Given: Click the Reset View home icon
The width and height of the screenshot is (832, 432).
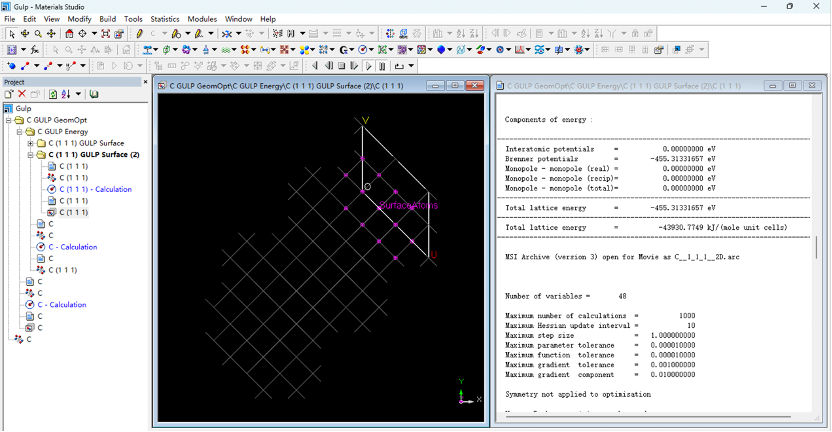Looking at the screenshot, I should [x=70, y=33].
